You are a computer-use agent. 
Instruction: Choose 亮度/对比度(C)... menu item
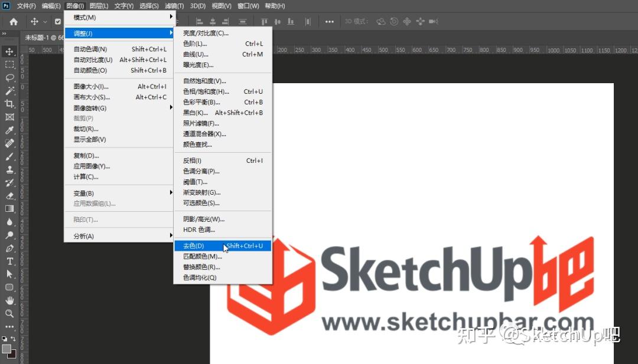223,33
